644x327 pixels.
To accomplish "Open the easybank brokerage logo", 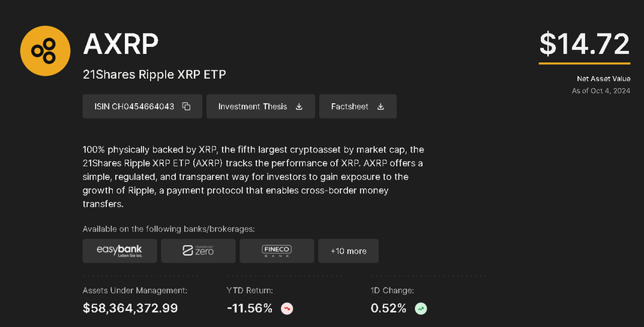I will (x=119, y=250).
